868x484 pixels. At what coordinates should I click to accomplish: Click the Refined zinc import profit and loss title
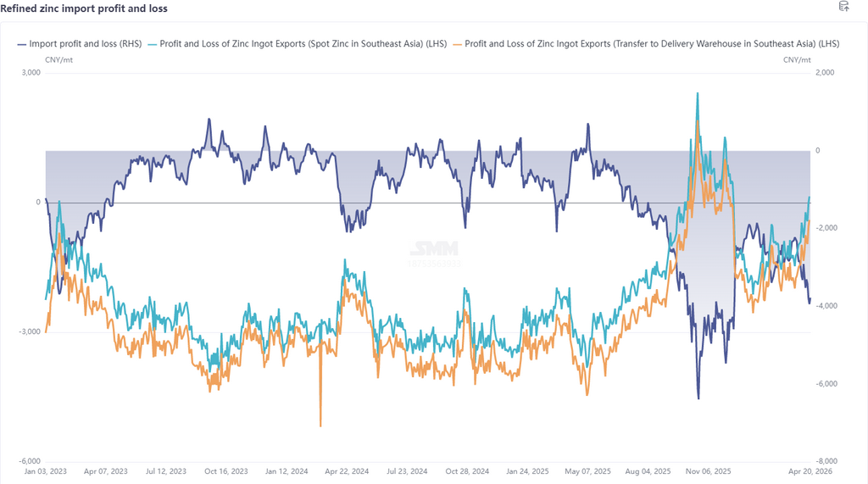[x=84, y=8]
